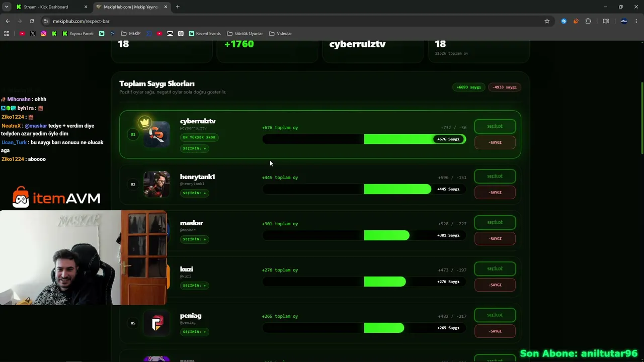Screen dimensions: 644x362
Task: Select the henrytank1 streamer name
Action: pyautogui.click(x=198, y=177)
